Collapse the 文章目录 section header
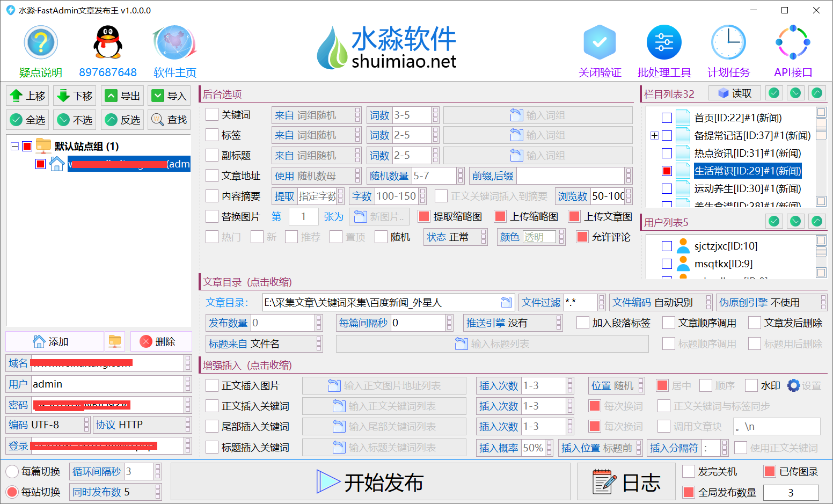This screenshot has width=833, height=504. [247, 282]
